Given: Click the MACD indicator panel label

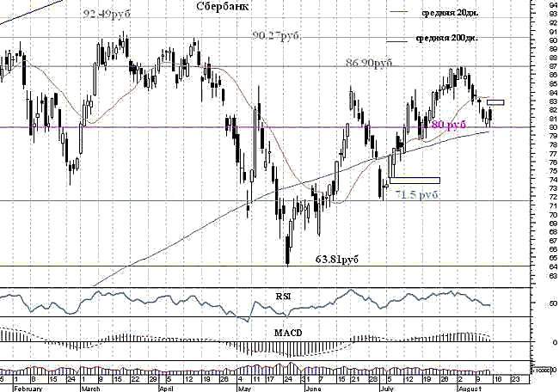Looking at the screenshot, I should coord(288,332).
